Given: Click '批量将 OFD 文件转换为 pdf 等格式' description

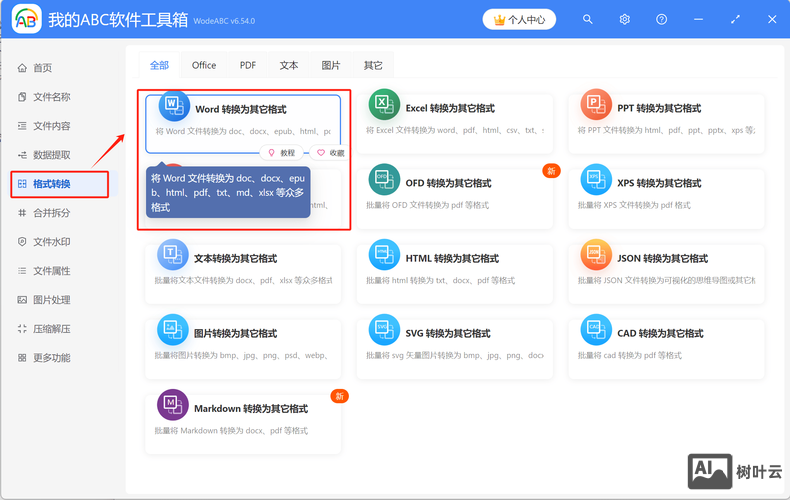Looking at the screenshot, I should pos(427,205).
